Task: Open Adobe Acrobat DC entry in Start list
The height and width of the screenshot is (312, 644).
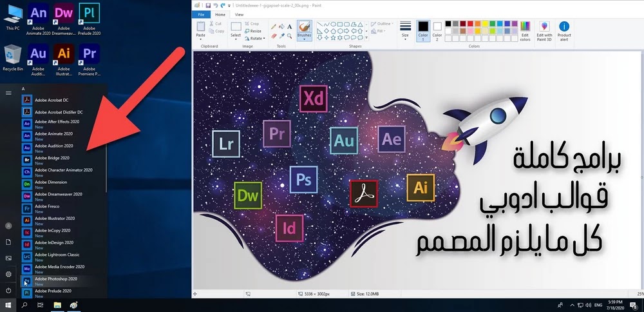Action: tap(64, 100)
